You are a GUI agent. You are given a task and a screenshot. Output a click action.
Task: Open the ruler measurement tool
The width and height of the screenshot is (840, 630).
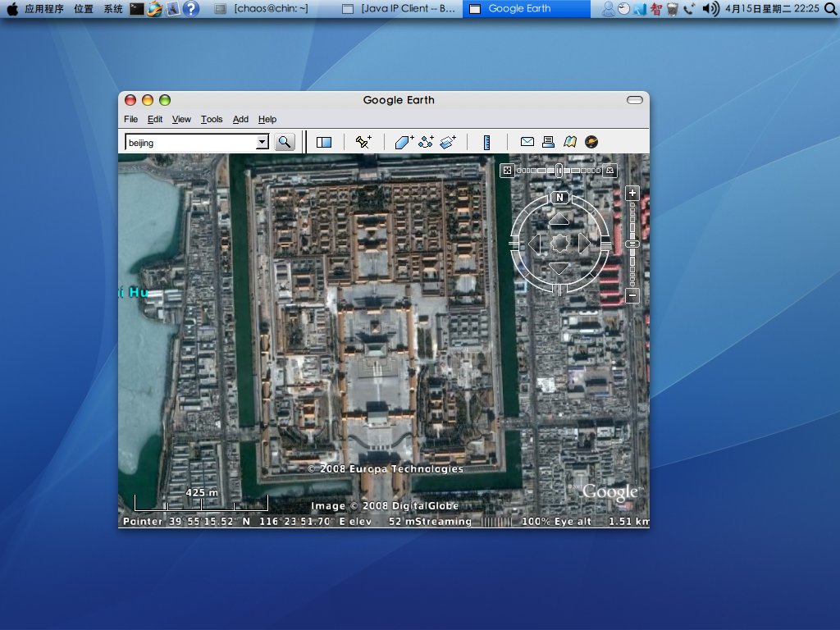point(486,142)
